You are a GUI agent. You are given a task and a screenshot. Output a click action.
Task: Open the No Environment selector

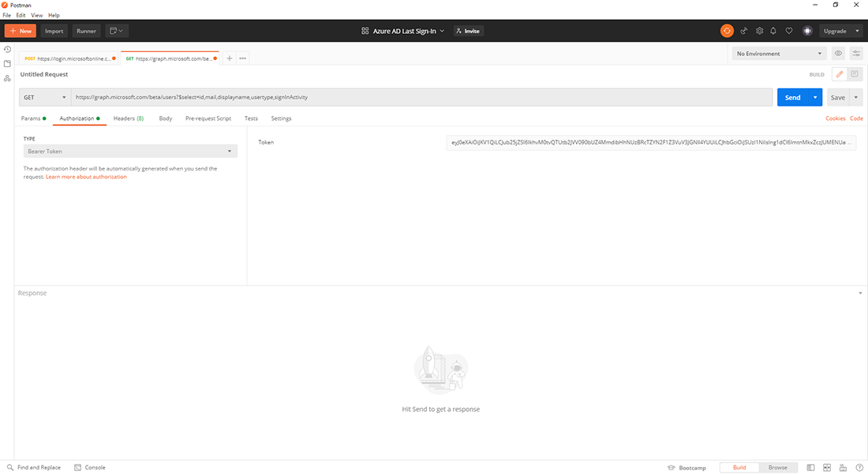point(779,54)
